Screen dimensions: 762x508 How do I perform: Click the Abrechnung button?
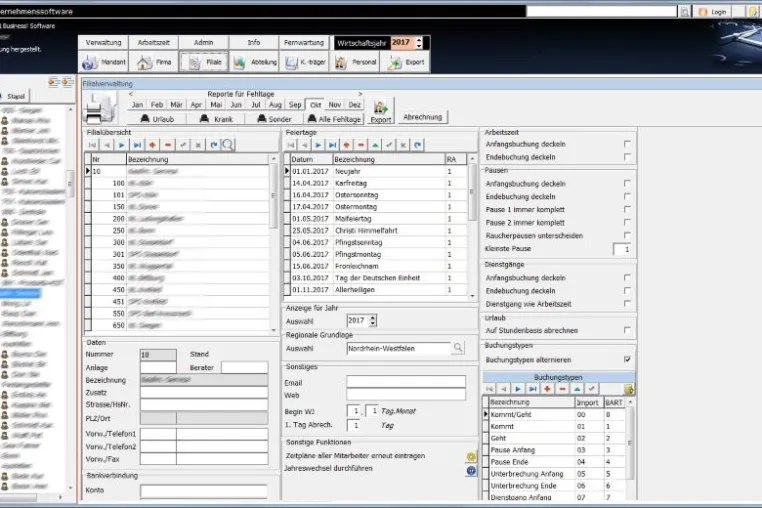coord(423,117)
